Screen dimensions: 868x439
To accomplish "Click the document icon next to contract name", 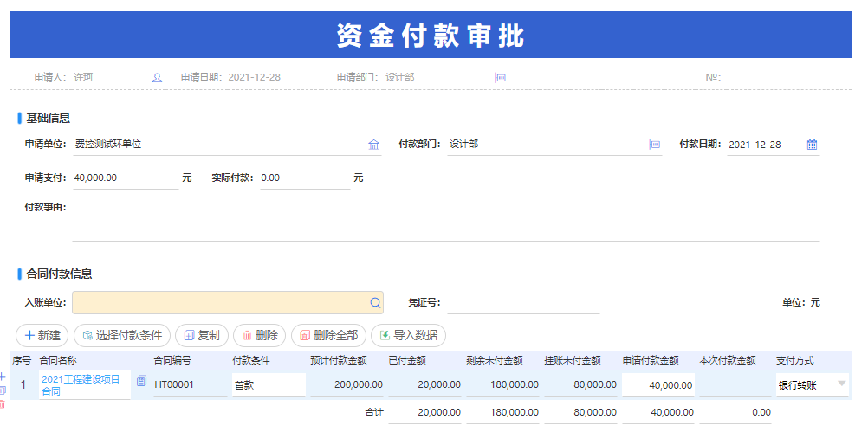I will click(142, 381).
